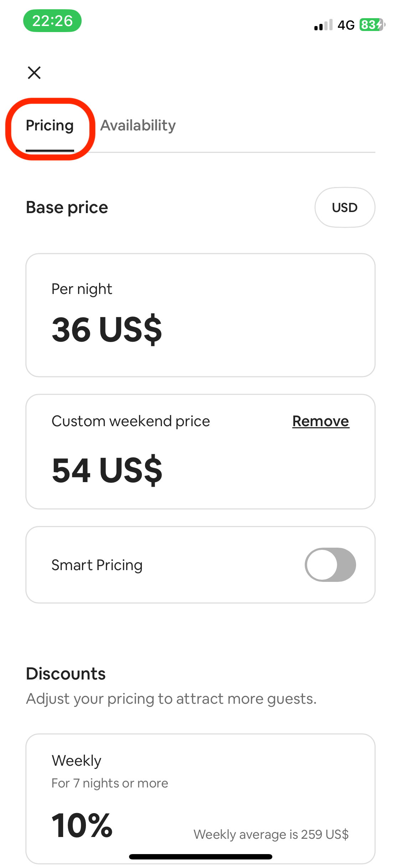Tap the battery status icon
The width and height of the screenshot is (401, 868).
(x=372, y=25)
